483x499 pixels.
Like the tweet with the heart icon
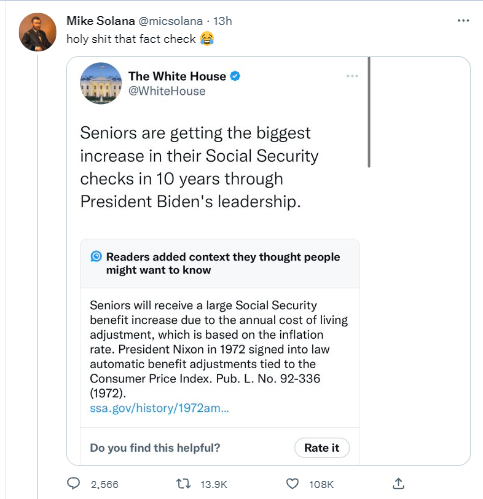tap(292, 484)
